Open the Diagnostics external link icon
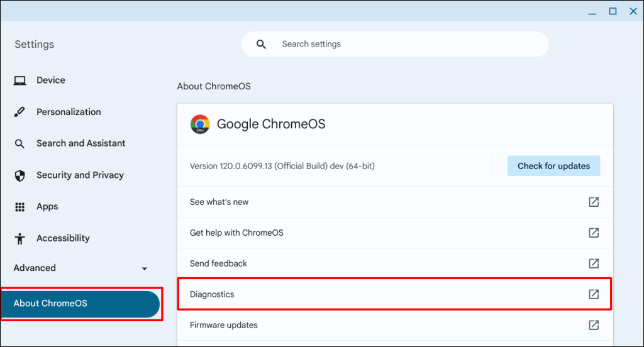This screenshot has height=347, width=644. pyautogui.click(x=594, y=294)
